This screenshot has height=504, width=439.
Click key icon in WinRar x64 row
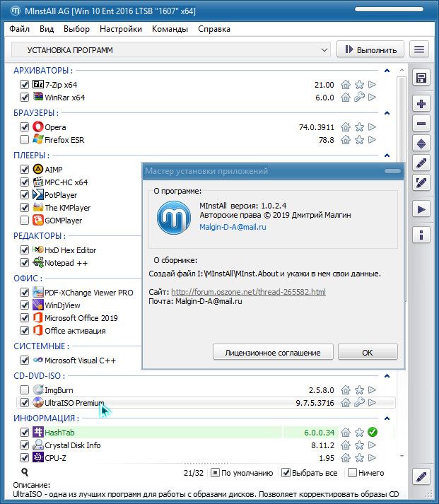point(359,97)
